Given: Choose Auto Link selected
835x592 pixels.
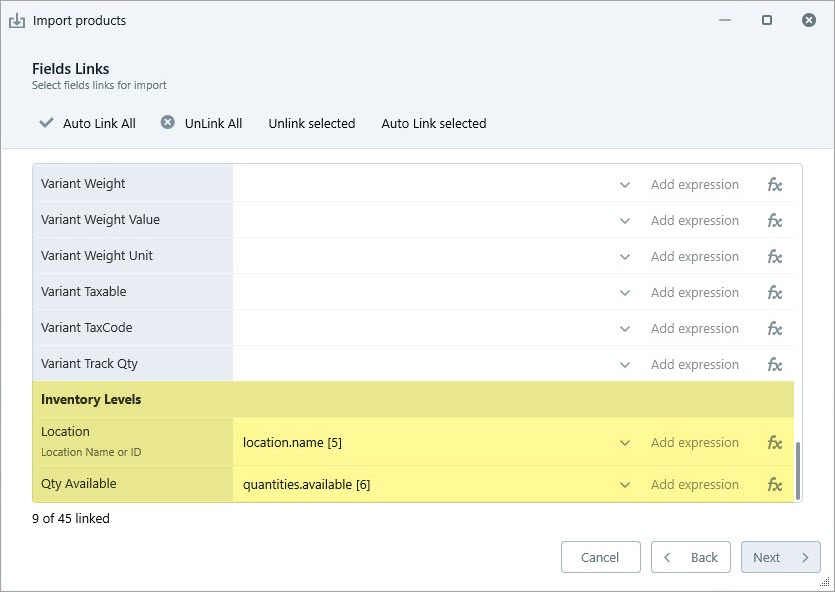Looking at the screenshot, I should [433, 124].
